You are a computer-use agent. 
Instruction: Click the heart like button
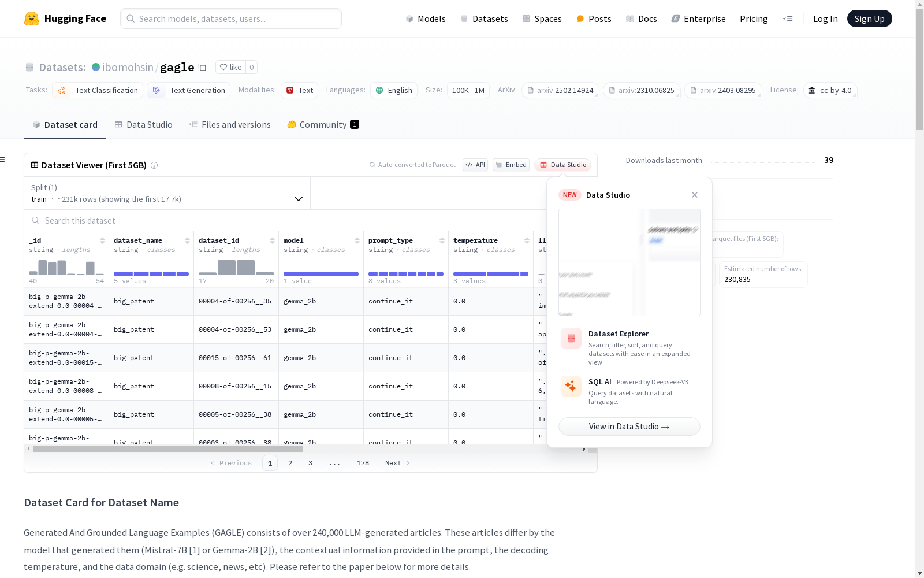230,67
